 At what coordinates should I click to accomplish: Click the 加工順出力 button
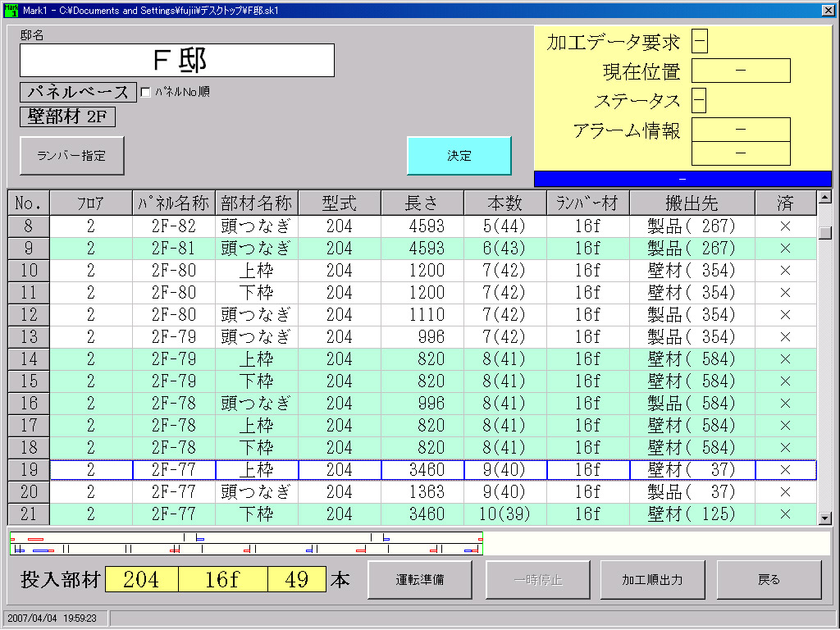click(652, 580)
